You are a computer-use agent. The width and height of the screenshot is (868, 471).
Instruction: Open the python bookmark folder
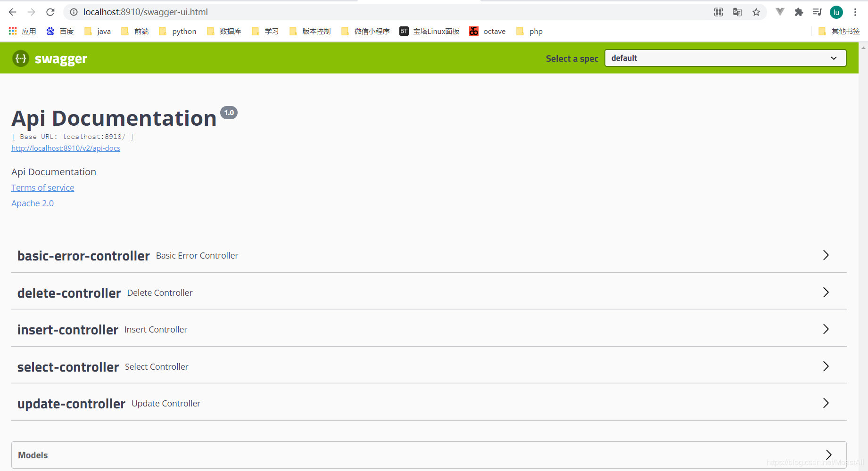[178, 32]
